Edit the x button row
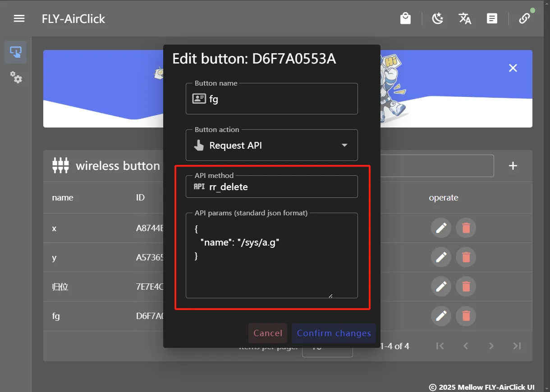550x392 pixels. [441, 228]
